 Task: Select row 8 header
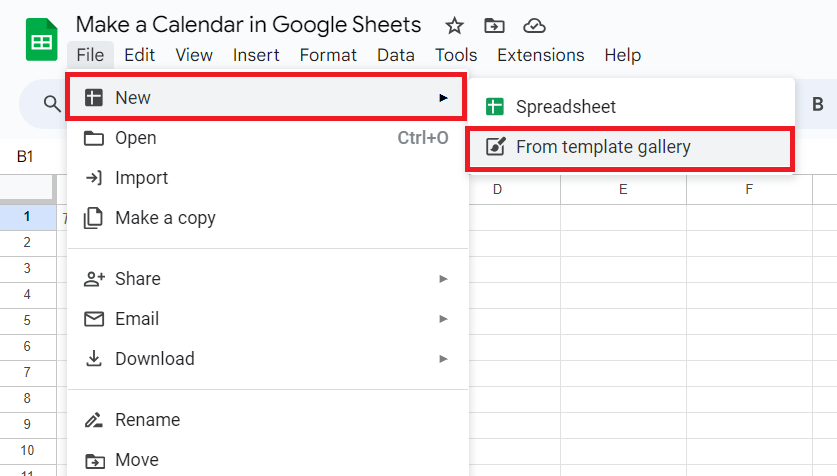[x=27, y=399]
